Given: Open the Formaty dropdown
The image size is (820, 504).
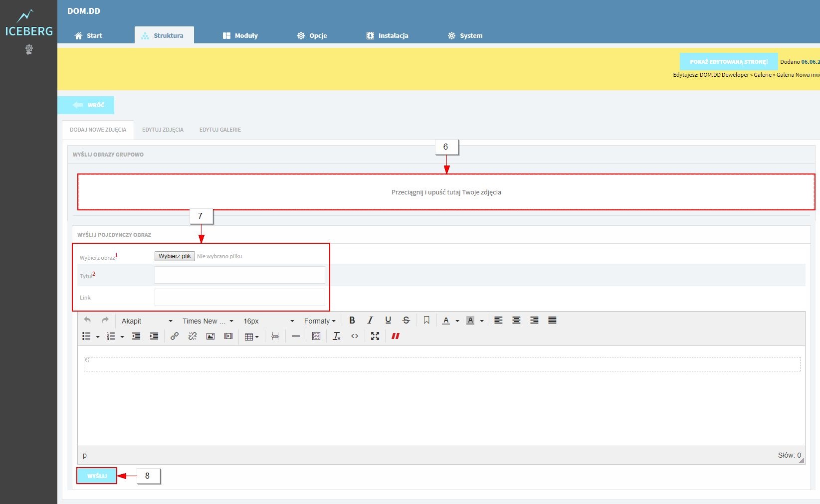Looking at the screenshot, I should [x=320, y=321].
